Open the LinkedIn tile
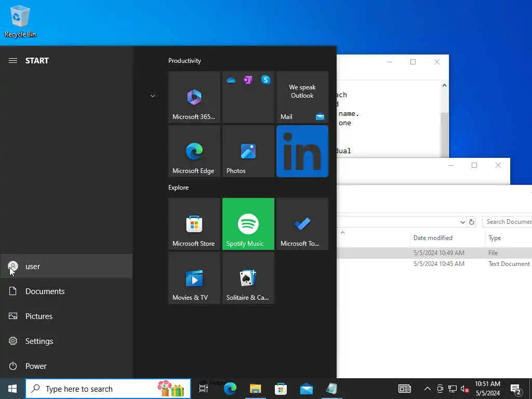Screen dimensions: 532x399 [302, 151]
